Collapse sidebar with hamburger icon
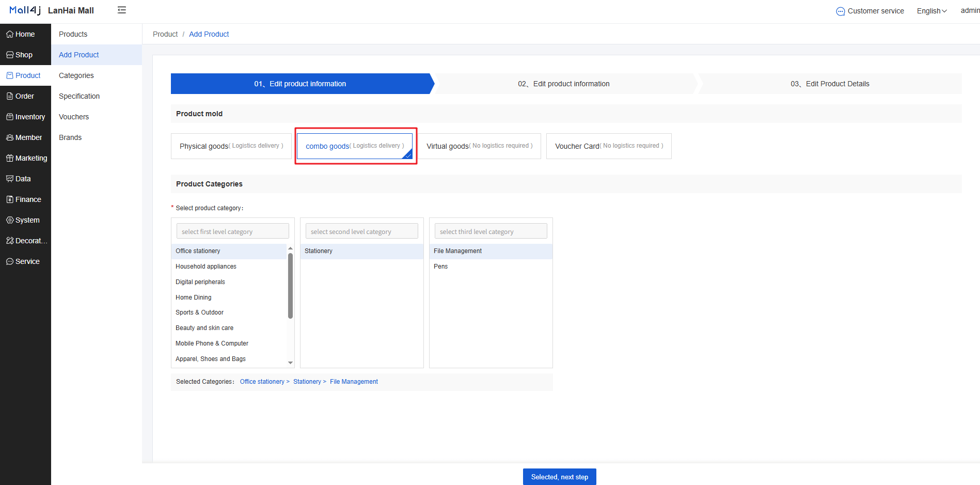The image size is (980, 485). click(122, 10)
